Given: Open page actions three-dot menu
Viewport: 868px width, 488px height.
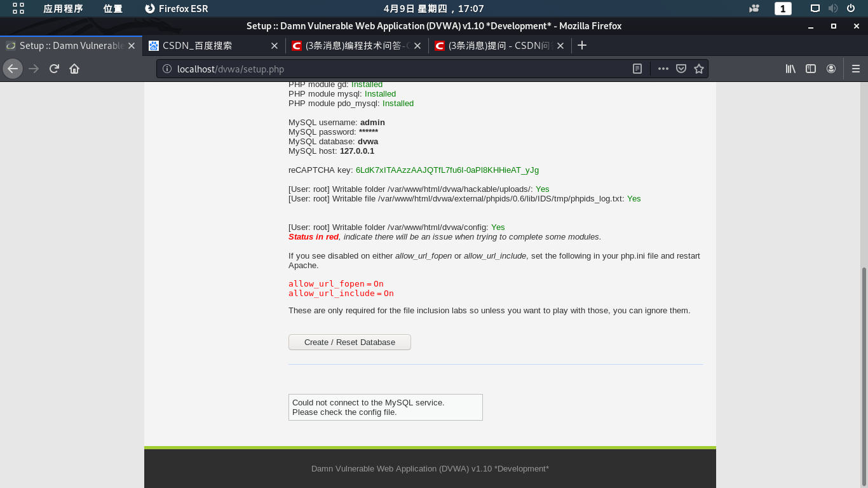Looking at the screenshot, I should [x=663, y=69].
